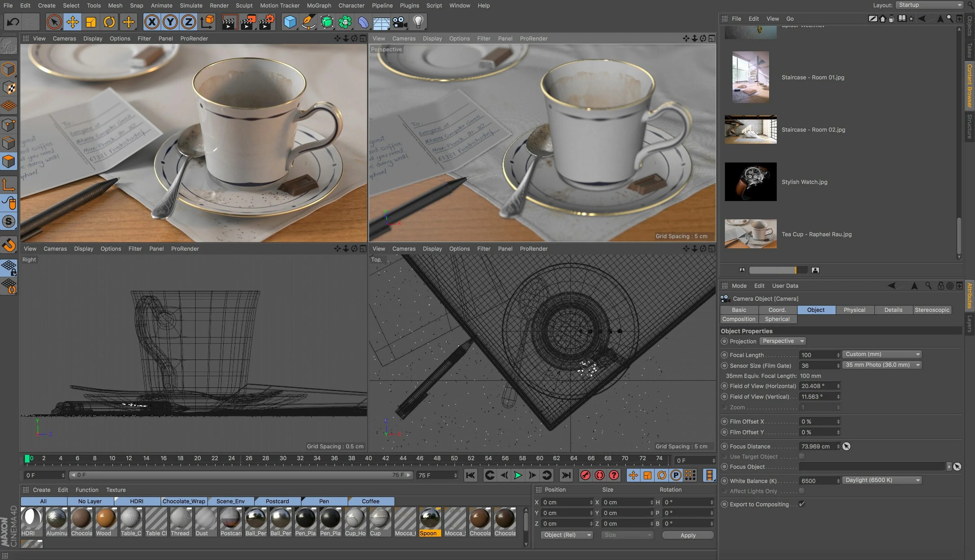Select the Postcard material filter tab
975x560 pixels.
[277, 501]
